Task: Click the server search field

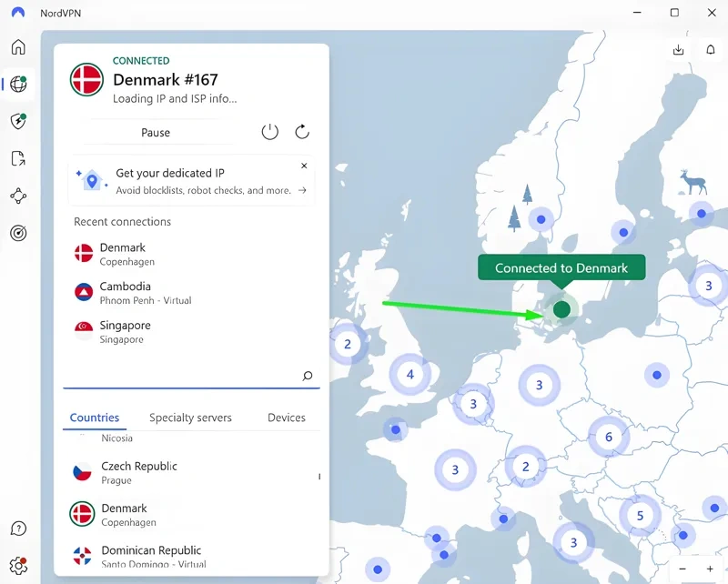Action: point(182,376)
